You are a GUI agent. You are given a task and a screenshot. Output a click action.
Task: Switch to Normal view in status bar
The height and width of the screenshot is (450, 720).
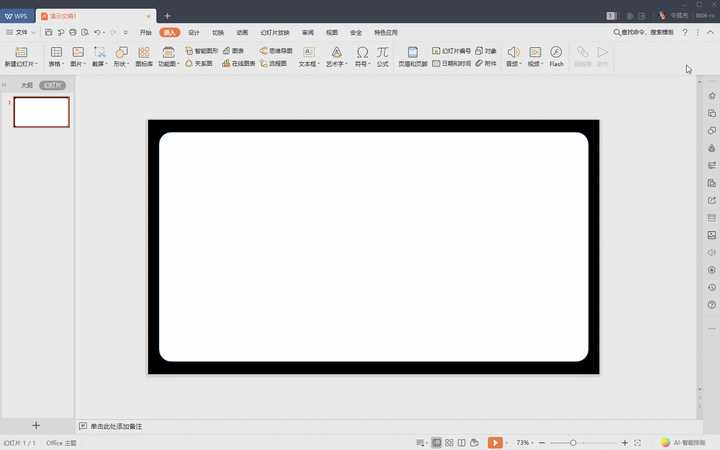pos(436,443)
